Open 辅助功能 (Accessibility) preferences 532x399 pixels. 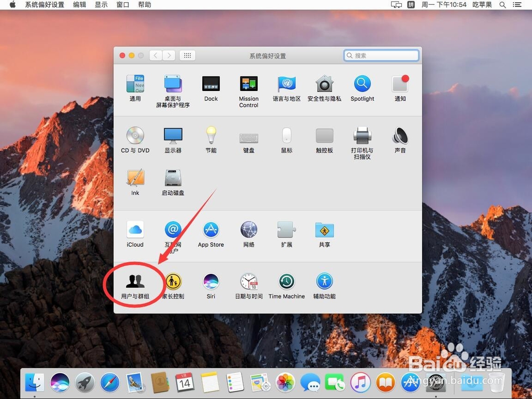tap(325, 286)
